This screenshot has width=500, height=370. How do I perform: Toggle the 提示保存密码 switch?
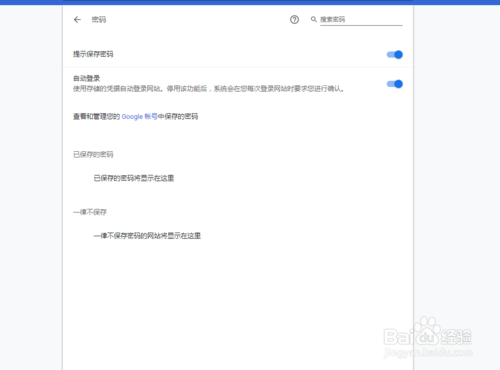click(395, 54)
